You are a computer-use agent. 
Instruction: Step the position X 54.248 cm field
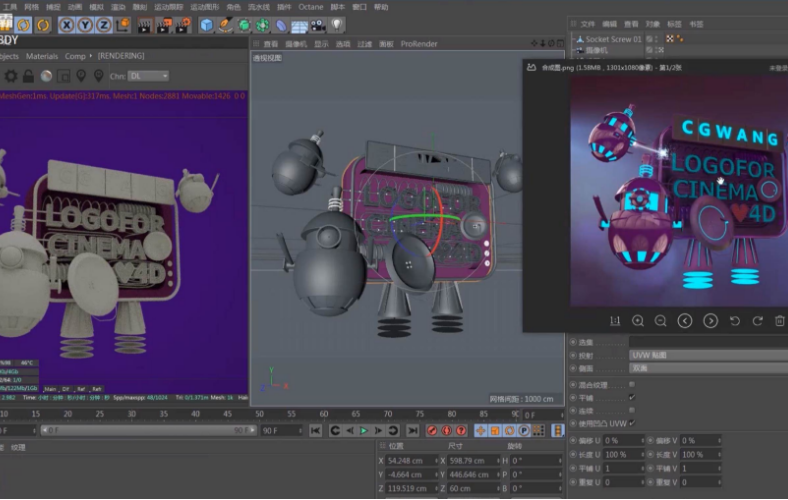pyautogui.click(x=436, y=461)
